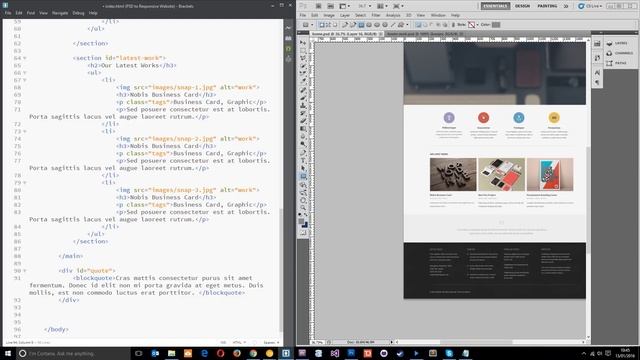Screen dimensions: 640x360
Task: Switch to the PAINTING workspace
Action: coord(547,6)
